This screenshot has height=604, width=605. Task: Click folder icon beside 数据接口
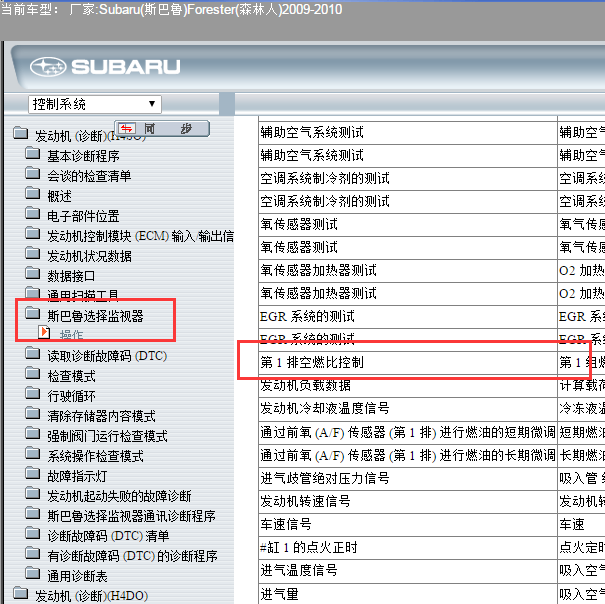coord(33,274)
